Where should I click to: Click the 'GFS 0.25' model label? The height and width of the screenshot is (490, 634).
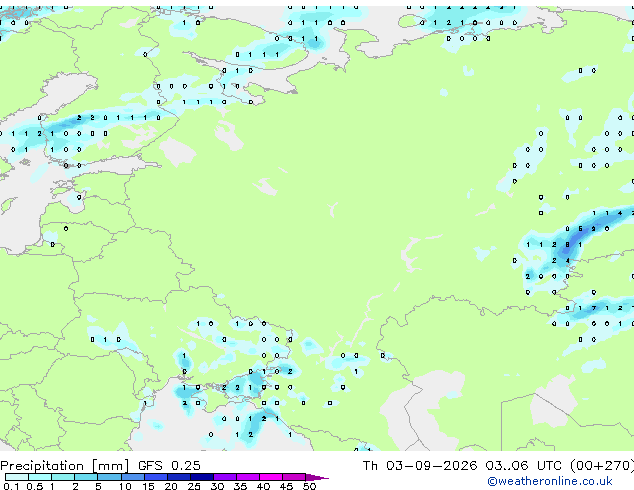point(169,466)
